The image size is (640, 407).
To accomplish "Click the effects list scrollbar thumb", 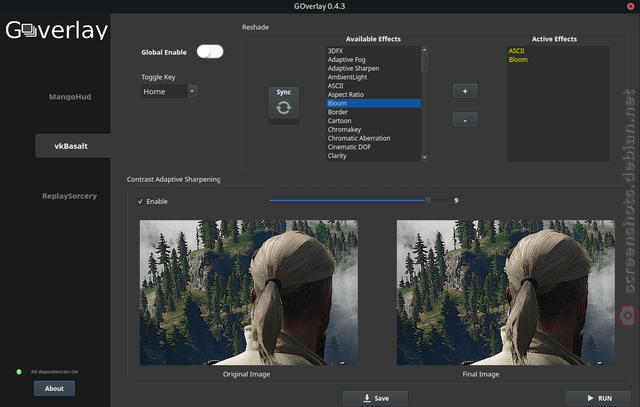I will [424, 62].
